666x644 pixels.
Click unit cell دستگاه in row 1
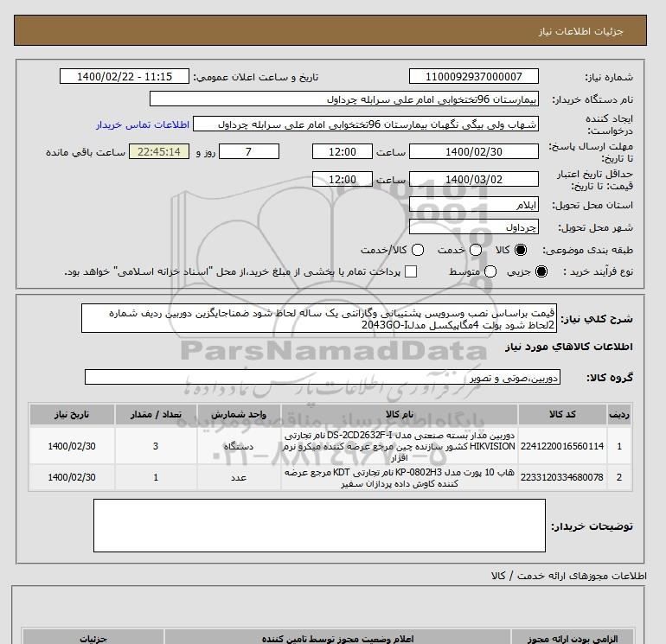tap(239, 447)
